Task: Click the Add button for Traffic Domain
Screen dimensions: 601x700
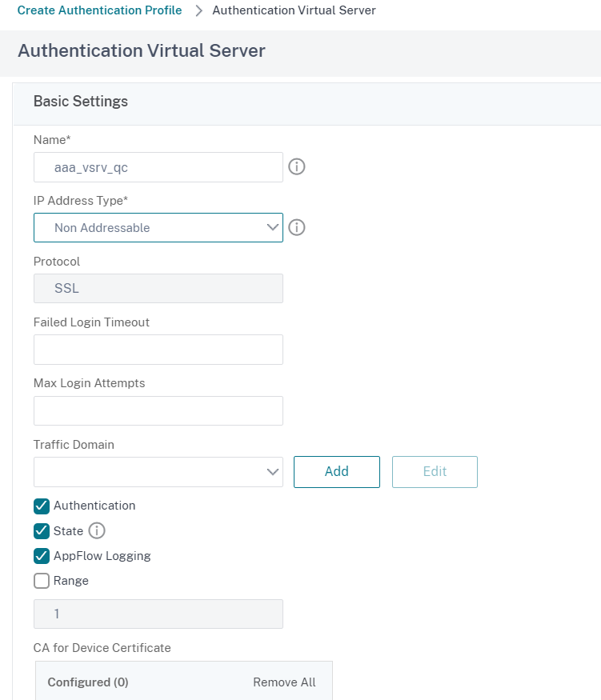Action: point(336,472)
